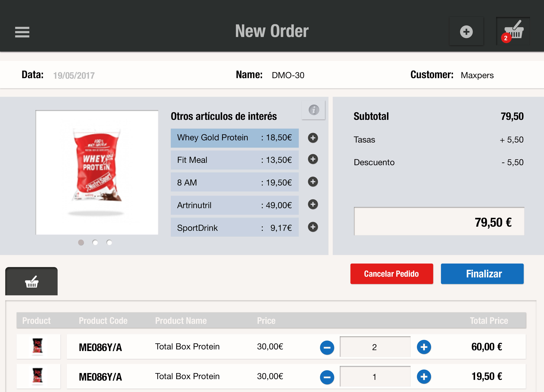The image size is (544, 392).
Task: Go to second image carousel dot
Action: click(x=95, y=242)
